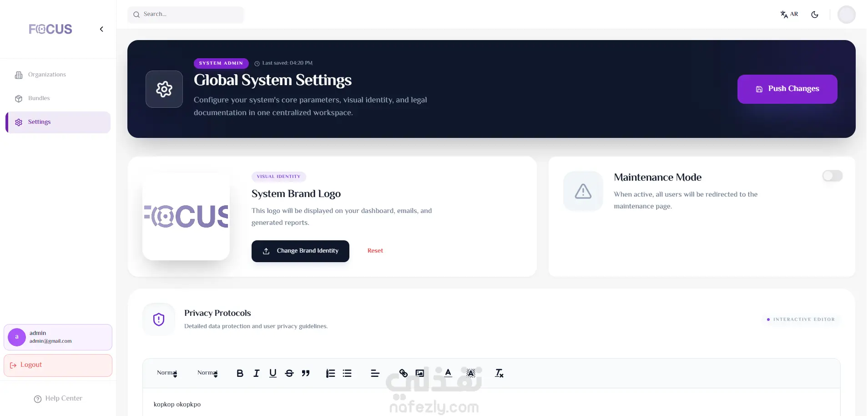Click the Privacy Protocols shield icon
The width and height of the screenshot is (868, 416).
coord(159,320)
